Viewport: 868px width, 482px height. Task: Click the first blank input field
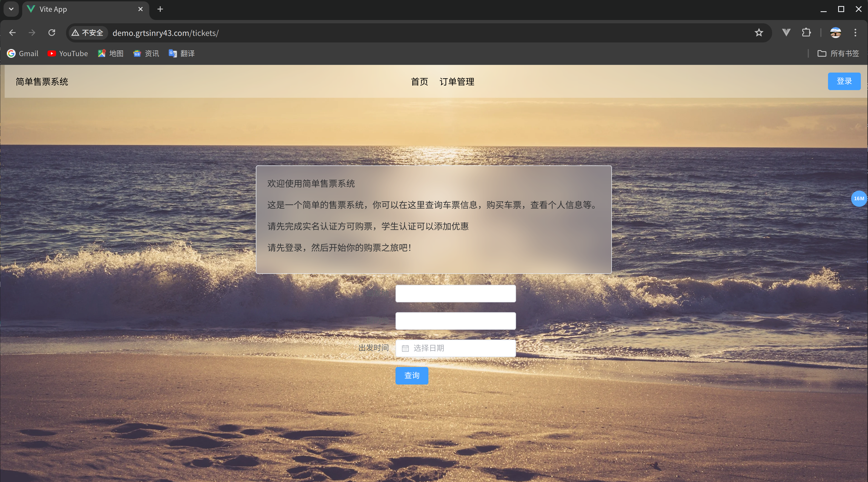(455, 293)
